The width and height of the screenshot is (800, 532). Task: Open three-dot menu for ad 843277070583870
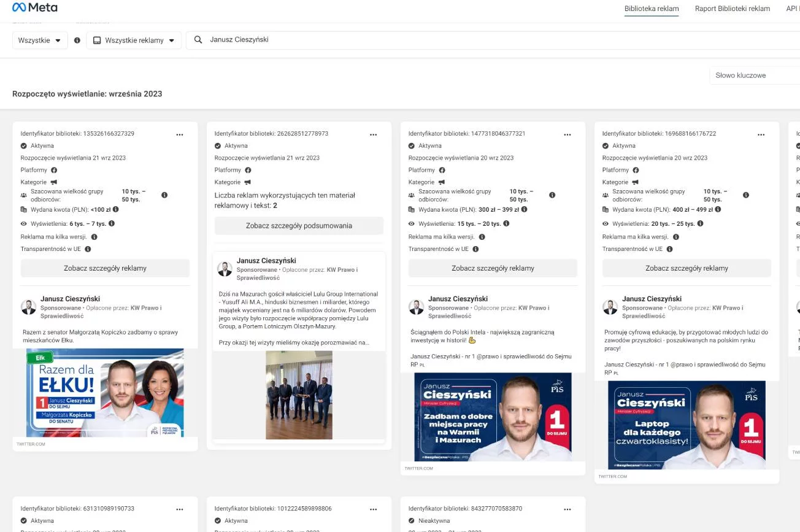coord(567,509)
